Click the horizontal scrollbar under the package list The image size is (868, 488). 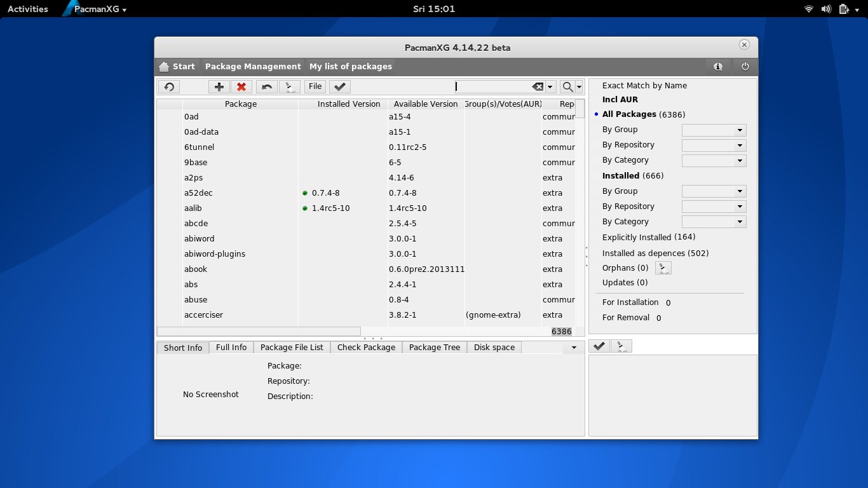coord(259,332)
